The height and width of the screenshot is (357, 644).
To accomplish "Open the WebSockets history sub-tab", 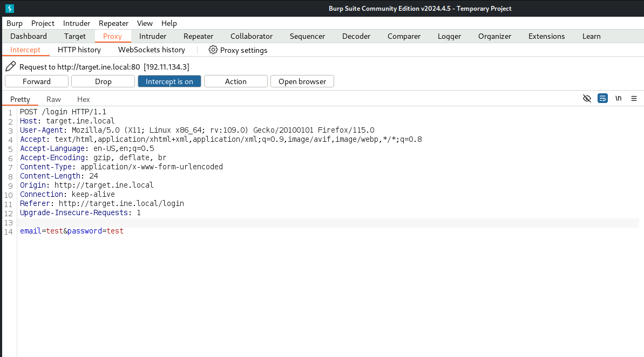I will (x=152, y=50).
